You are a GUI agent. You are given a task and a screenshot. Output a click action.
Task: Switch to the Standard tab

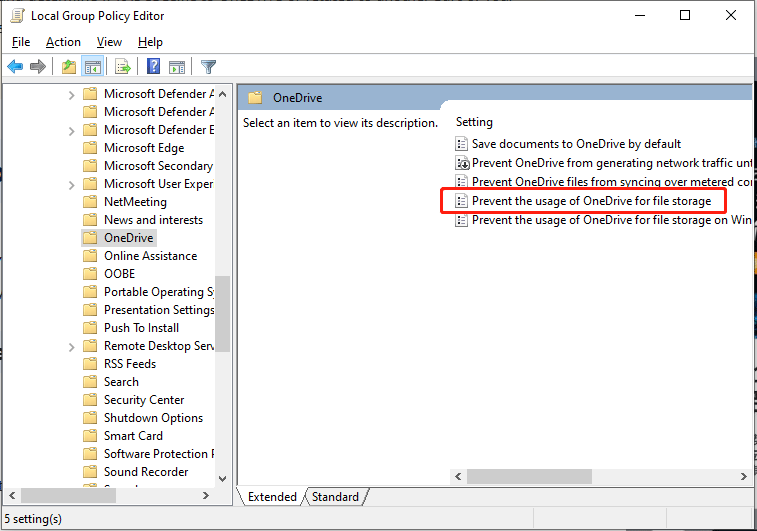point(336,497)
